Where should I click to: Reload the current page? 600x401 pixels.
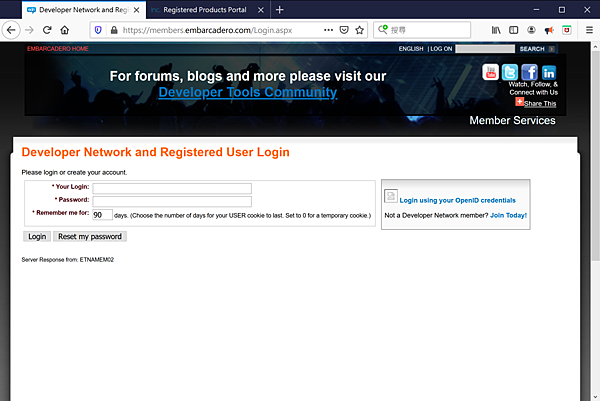pyautogui.click(x=47, y=30)
